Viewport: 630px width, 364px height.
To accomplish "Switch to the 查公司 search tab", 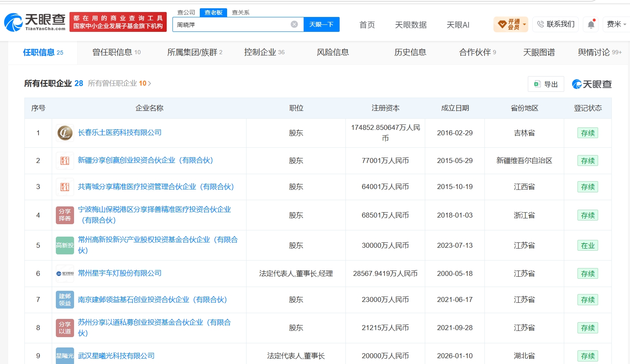I will pos(186,12).
